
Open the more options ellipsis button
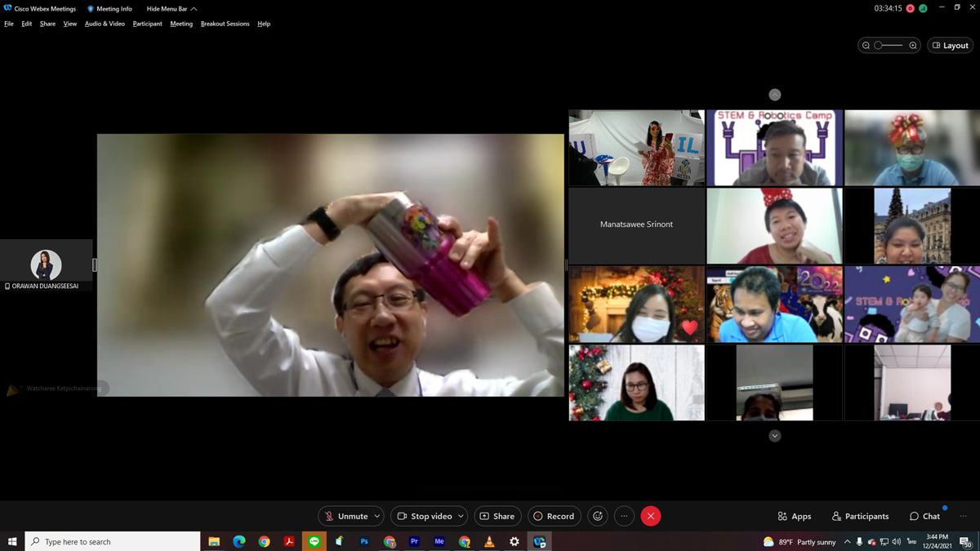pyautogui.click(x=624, y=516)
